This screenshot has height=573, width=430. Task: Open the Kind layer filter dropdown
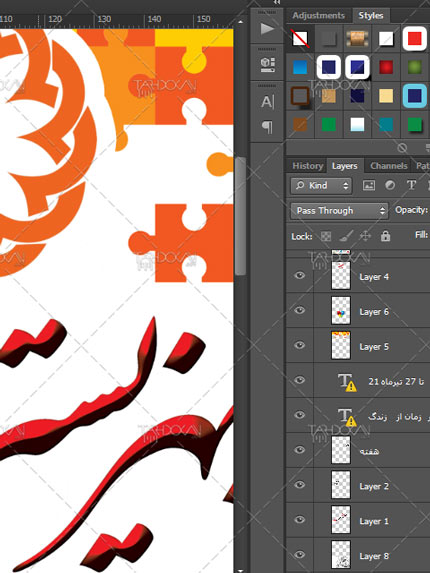click(321, 186)
